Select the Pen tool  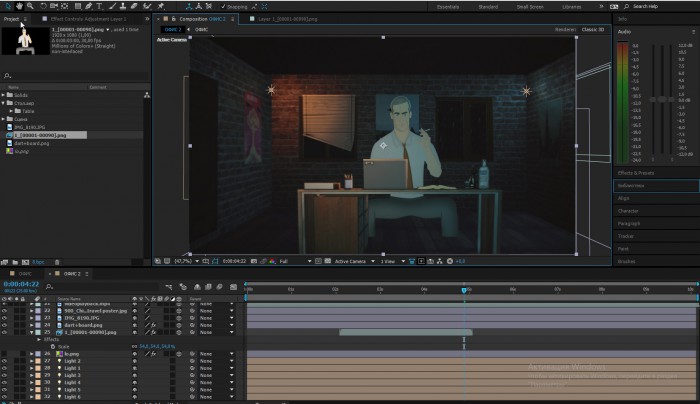[x=88, y=6]
